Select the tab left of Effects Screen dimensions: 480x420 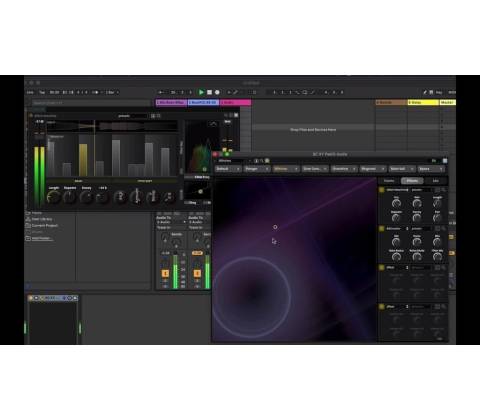(389, 181)
